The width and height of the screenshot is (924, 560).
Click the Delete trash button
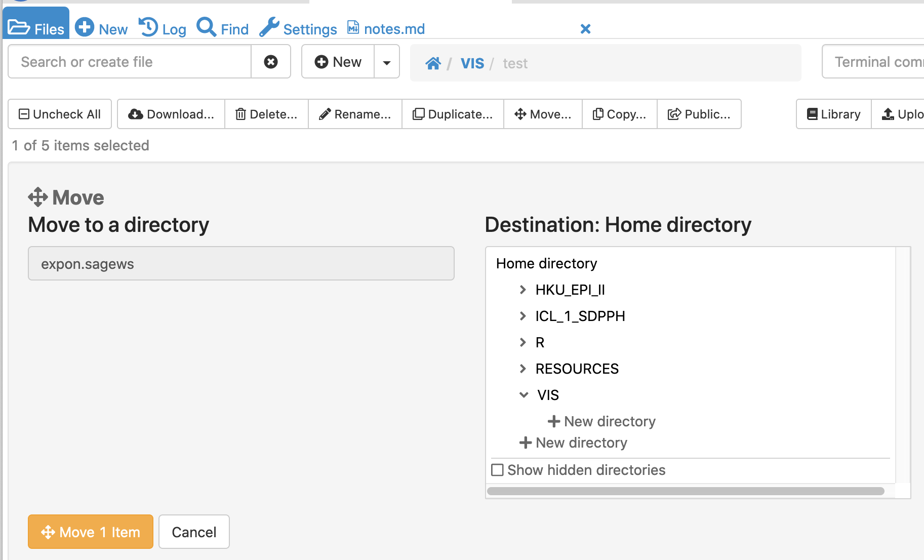coord(266,114)
